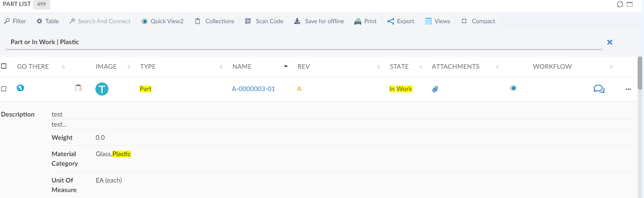Toggle the select all rows checkbox
This screenshot has height=198, width=644.
(x=4, y=66)
